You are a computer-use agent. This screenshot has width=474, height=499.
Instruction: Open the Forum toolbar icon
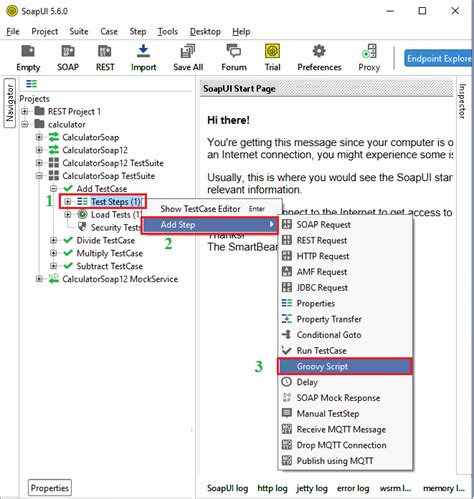pos(234,58)
